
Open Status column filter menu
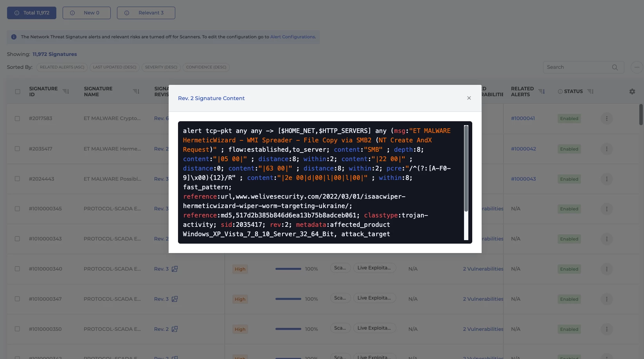590,92
